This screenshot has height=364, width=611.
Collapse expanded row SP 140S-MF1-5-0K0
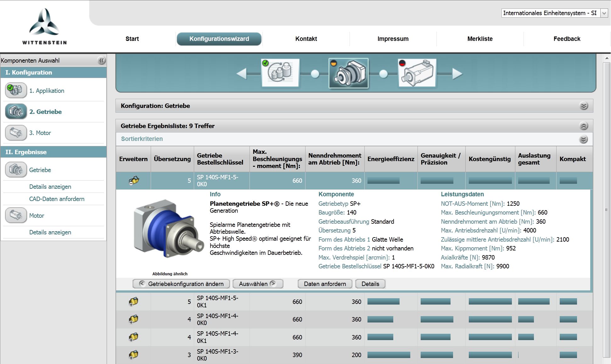tap(134, 181)
